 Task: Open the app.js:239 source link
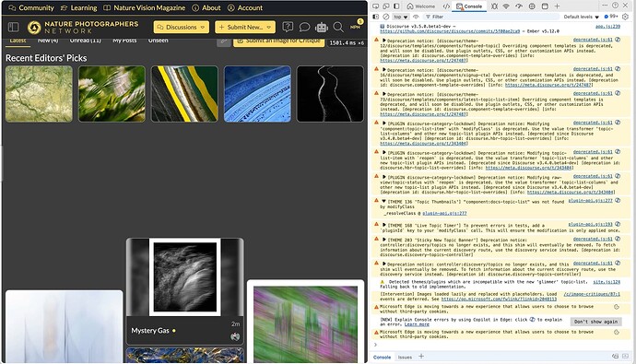point(607,26)
